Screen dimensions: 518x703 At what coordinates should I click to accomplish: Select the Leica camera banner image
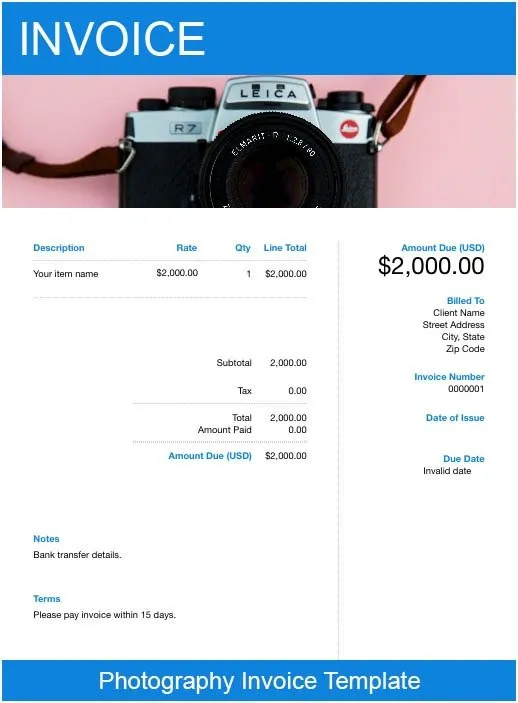click(x=259, y=141)
